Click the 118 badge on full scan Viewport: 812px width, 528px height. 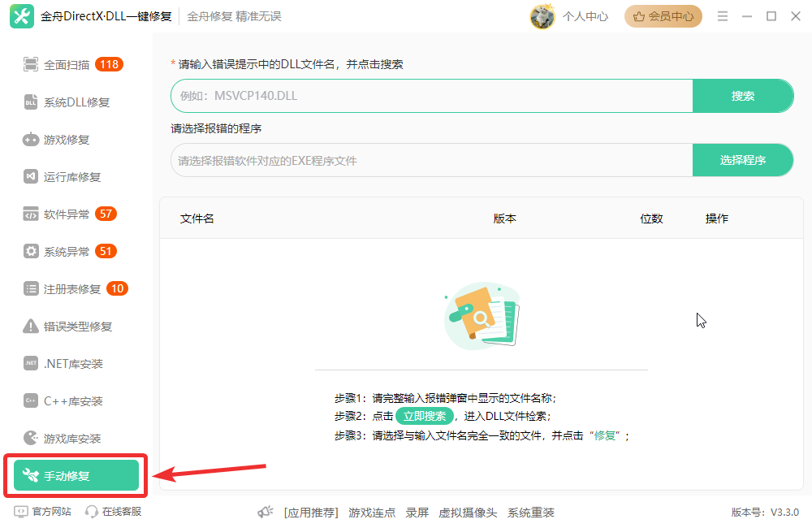tap(110, 64)
